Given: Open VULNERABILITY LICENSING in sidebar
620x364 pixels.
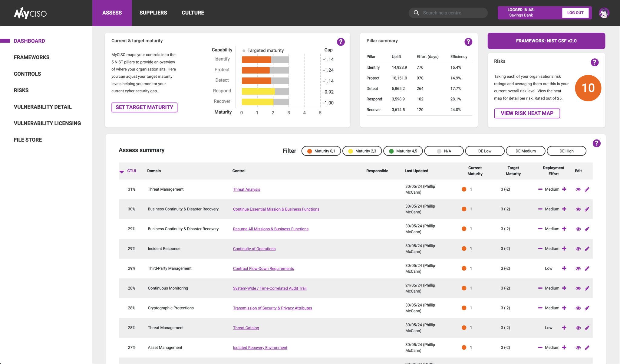Looking at the screenshot, I should 47,123.
